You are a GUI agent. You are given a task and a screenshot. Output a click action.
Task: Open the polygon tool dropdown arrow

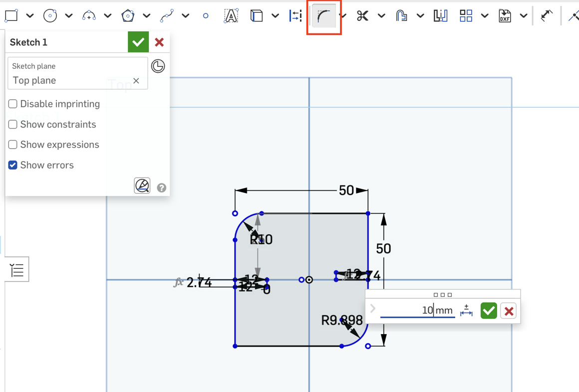click(147, 16)
